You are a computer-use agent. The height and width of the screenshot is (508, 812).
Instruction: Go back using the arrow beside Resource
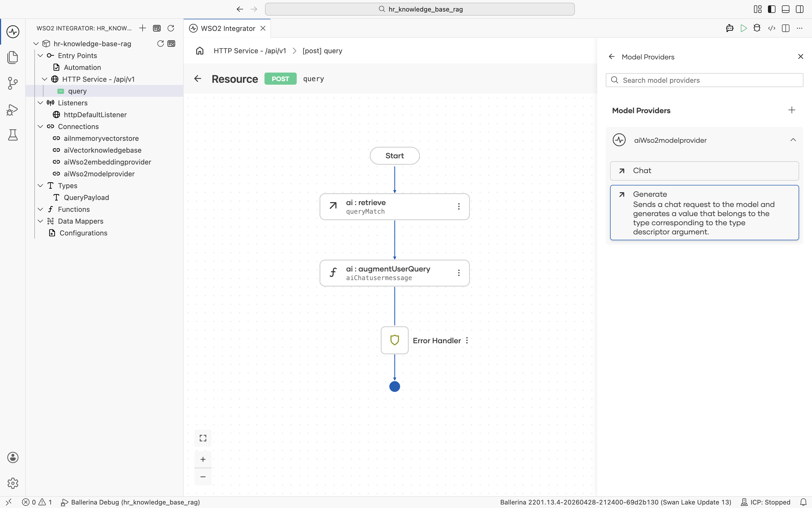coord(198,78)
